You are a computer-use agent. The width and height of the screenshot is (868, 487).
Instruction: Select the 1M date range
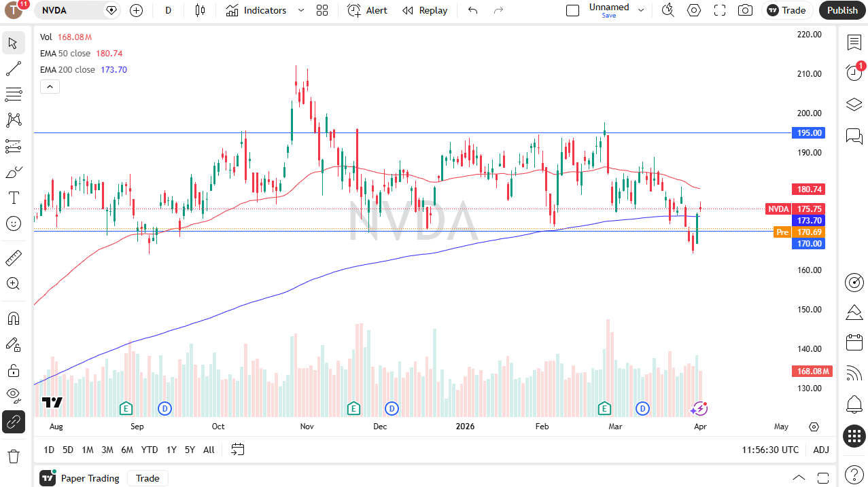88,450
